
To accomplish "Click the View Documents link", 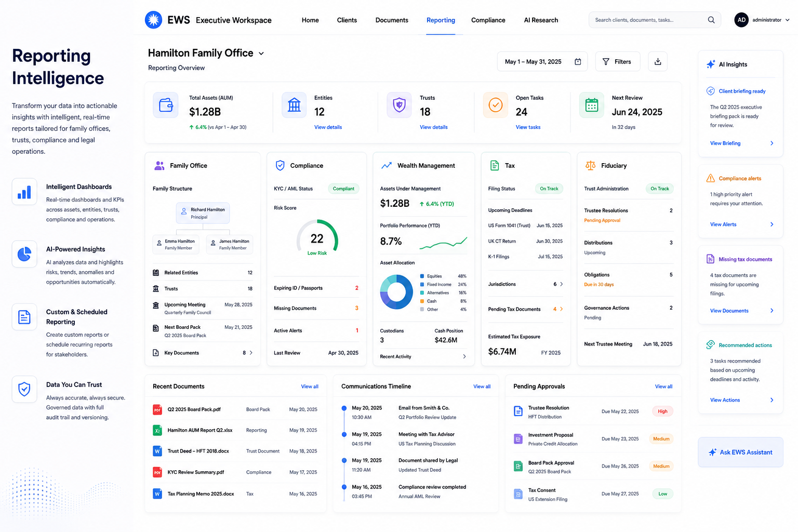I will tap(729, 311).
